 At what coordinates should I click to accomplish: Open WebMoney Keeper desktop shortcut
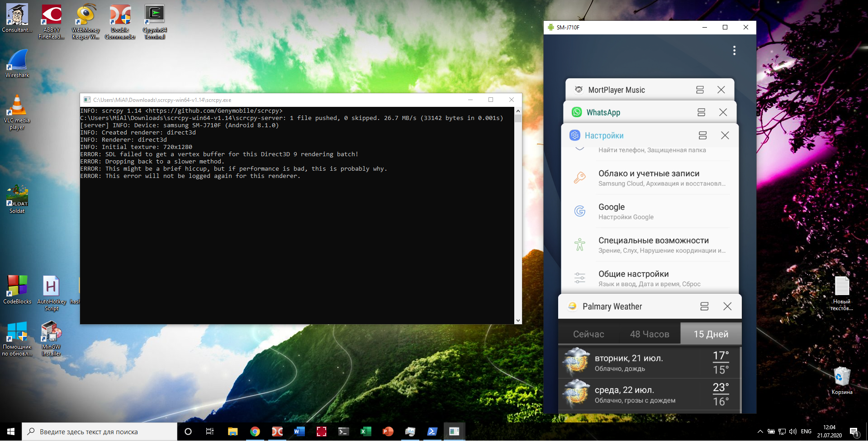pos(85,21)
